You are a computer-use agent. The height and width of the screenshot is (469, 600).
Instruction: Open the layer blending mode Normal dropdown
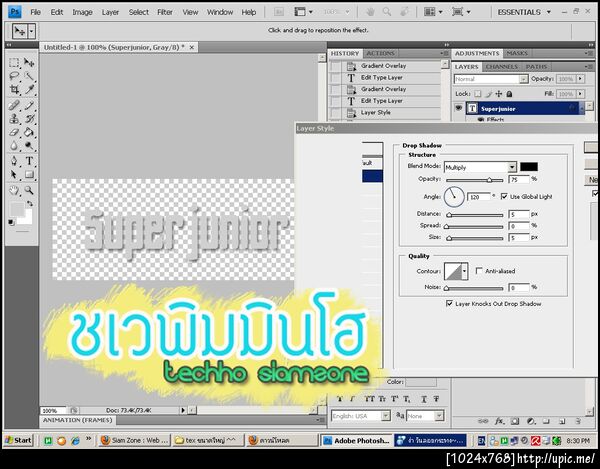(x=523, y=79)
